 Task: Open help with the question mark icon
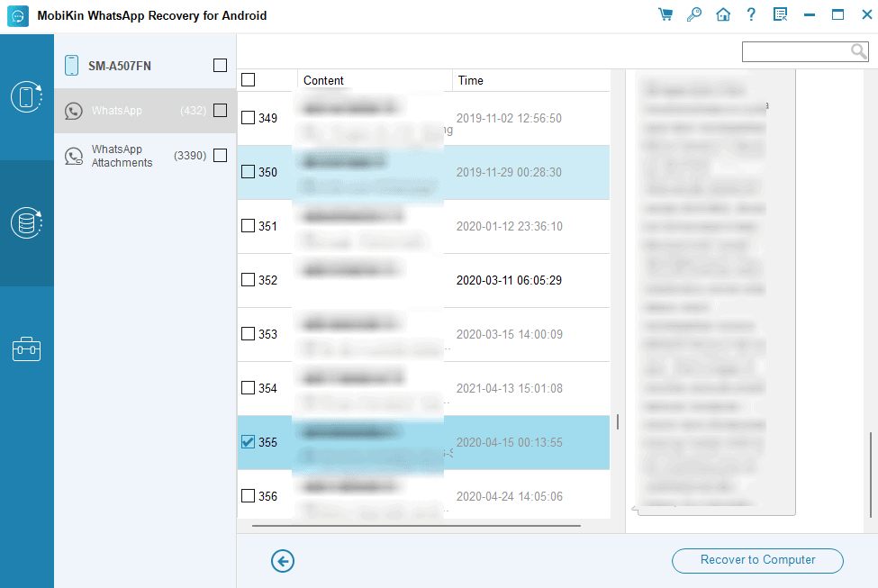751,14
